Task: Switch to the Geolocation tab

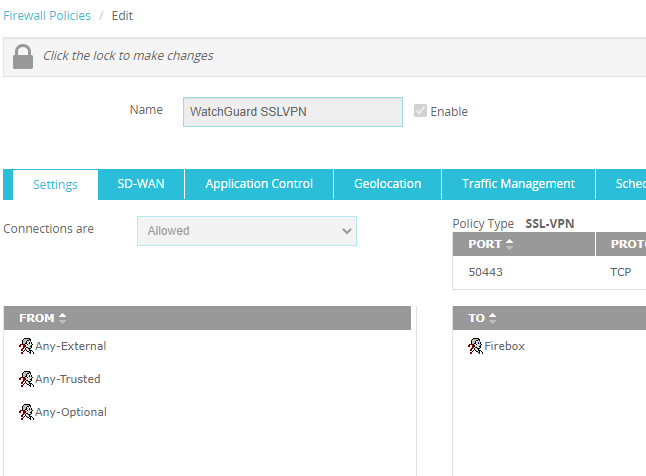Action: [388, 184]
